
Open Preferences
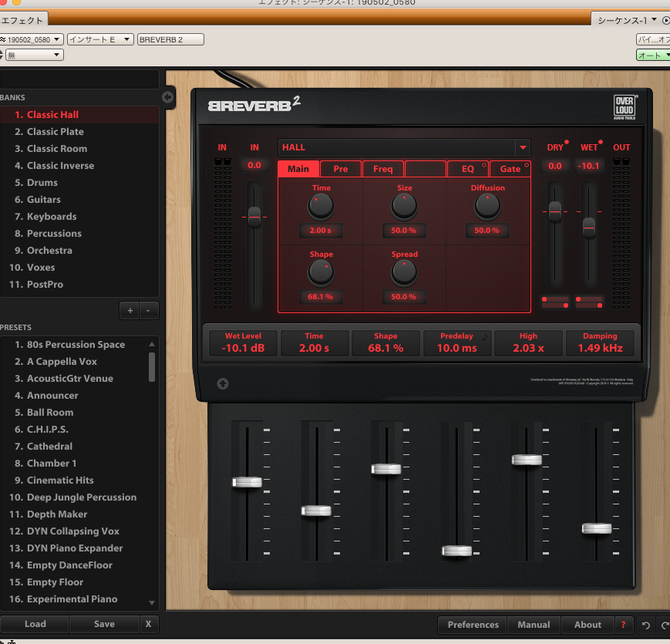(x=473, y=625)
